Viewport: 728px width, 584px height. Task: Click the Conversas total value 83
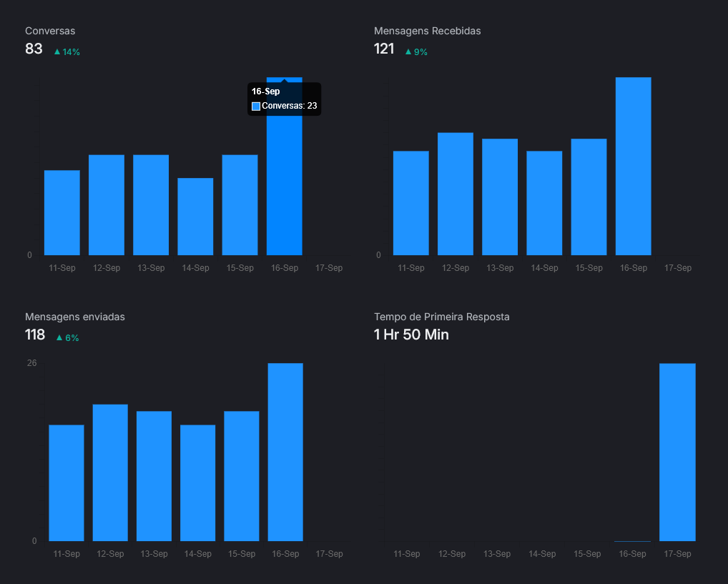34,49
